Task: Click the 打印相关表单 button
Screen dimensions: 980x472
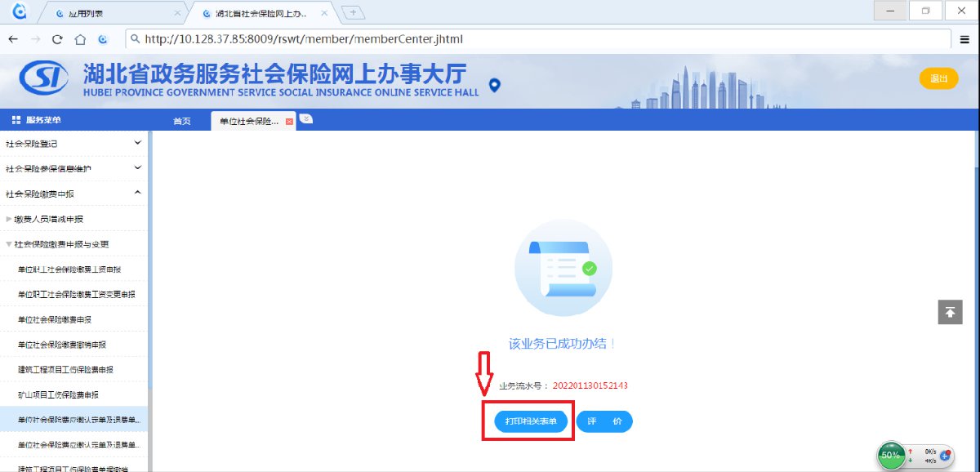Action: (531, 421)
